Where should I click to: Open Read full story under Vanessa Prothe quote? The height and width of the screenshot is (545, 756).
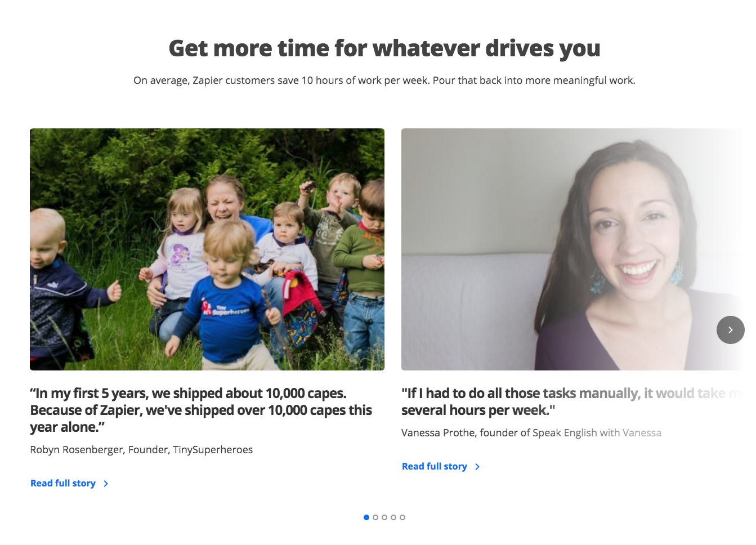(435, 466)
